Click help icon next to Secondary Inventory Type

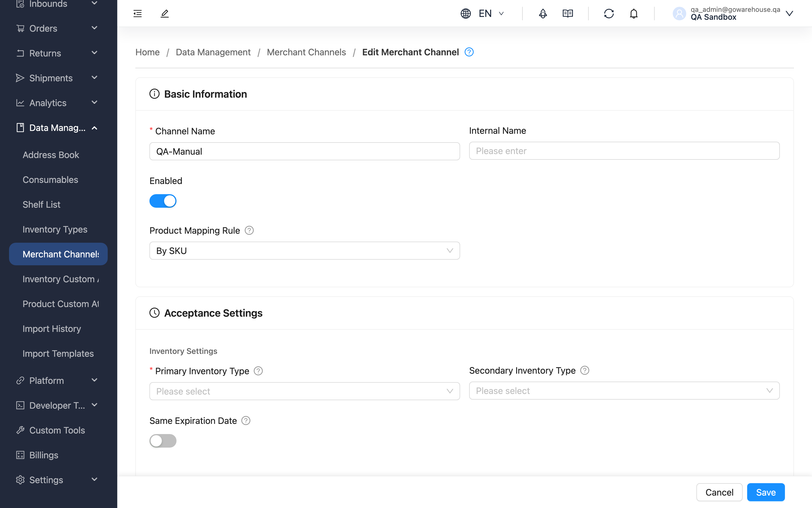[x=584, y=370]
